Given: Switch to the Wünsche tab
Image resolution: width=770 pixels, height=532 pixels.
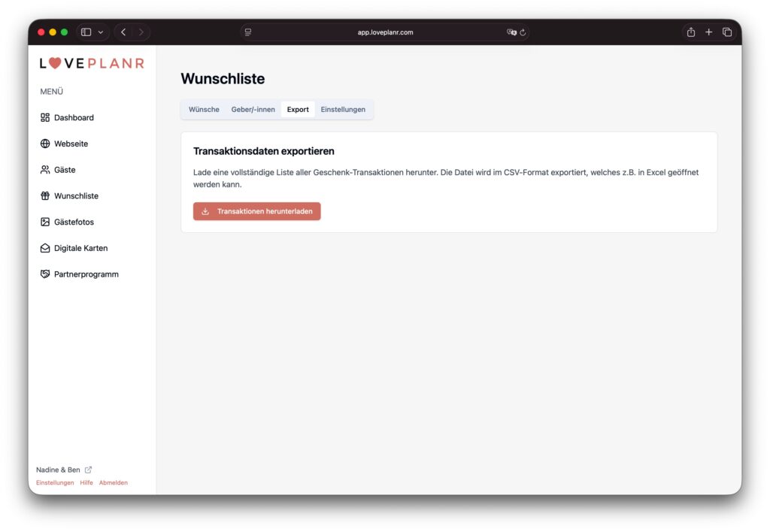Looking at the screenshot, I should (x=204, y=110).
